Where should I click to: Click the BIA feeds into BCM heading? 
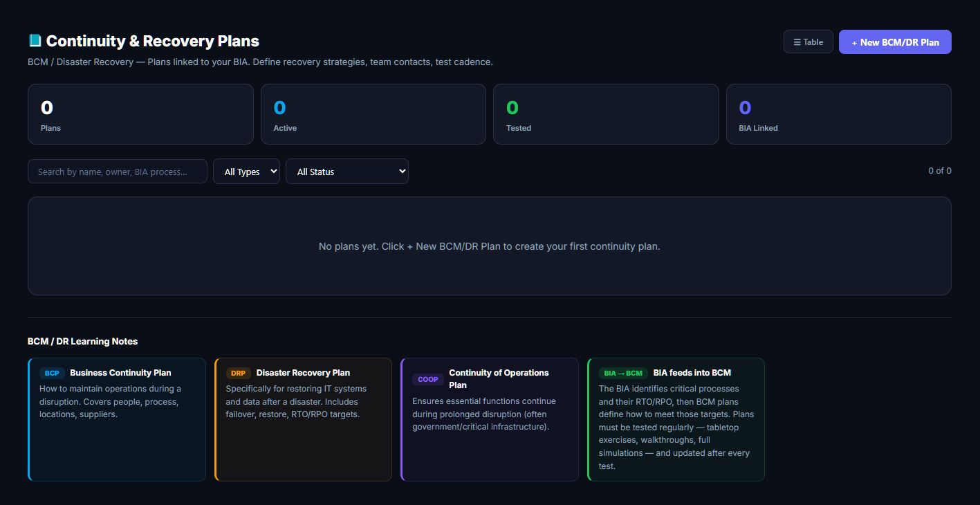[692, 373]
